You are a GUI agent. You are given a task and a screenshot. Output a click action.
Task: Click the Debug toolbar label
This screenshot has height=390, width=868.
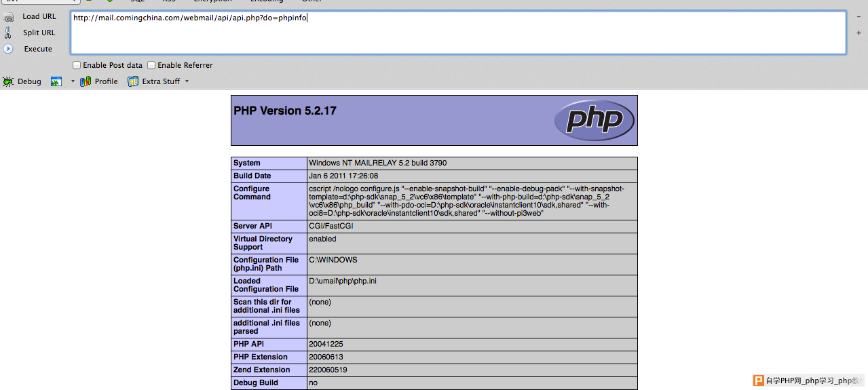29,81
